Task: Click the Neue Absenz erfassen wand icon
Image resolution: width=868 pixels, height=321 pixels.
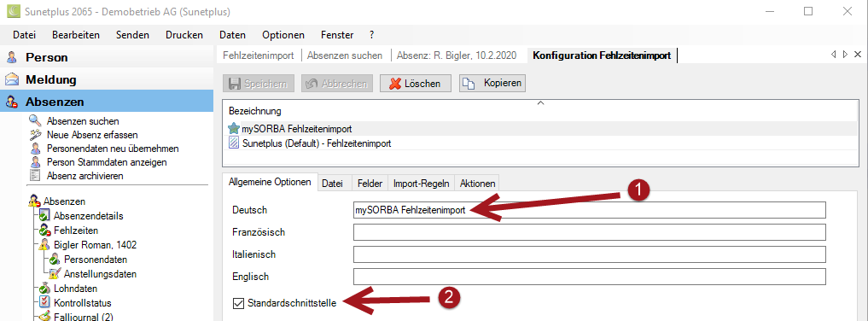Action: click(36, 135)
